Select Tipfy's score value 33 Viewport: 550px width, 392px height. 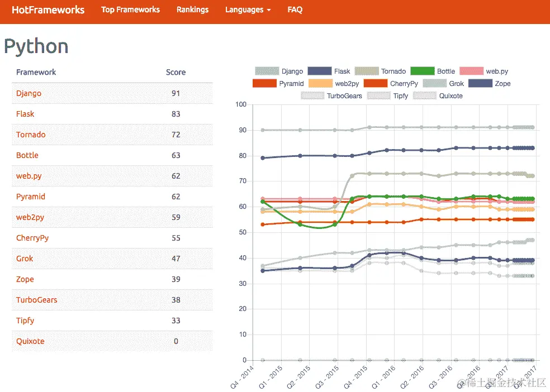[176, 321]
